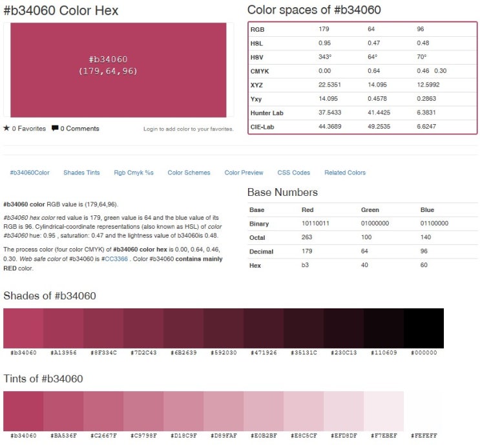This screenshot has width=480, height=448.
Task: Click the CIE-Lab value 44.3689
Action: coord(329,126)
